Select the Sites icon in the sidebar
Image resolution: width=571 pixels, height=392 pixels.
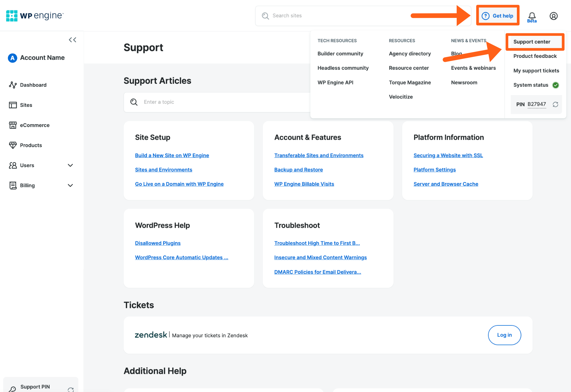coord(13,105)
